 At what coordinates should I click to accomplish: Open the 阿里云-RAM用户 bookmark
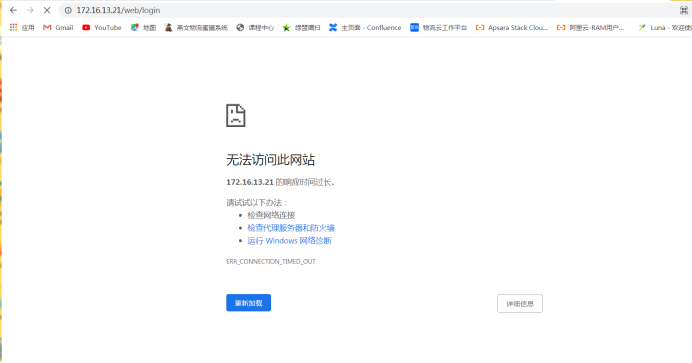[x=590, y=27]
